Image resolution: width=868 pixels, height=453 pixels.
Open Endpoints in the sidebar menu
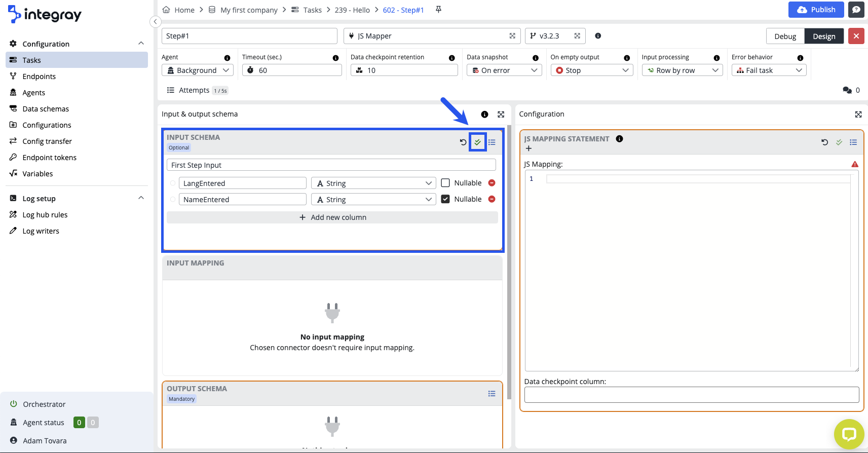(39, 77)
